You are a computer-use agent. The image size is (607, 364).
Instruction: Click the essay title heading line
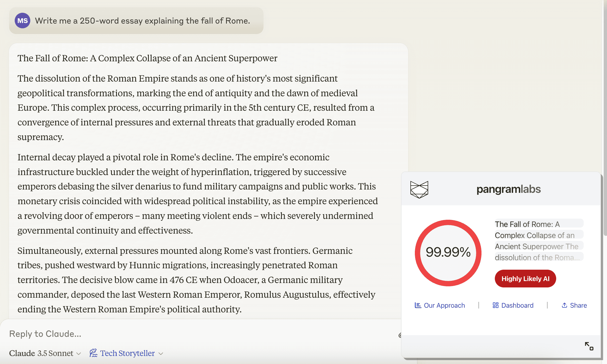pos(147,58)
